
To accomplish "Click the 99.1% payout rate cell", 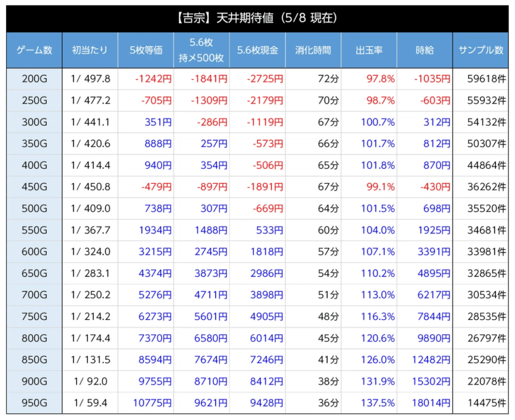I will point(380,187).
